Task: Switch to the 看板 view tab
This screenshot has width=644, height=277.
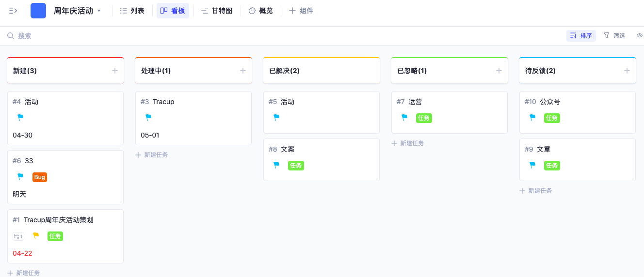Action: pyautogui.click(x=173, y=11)
